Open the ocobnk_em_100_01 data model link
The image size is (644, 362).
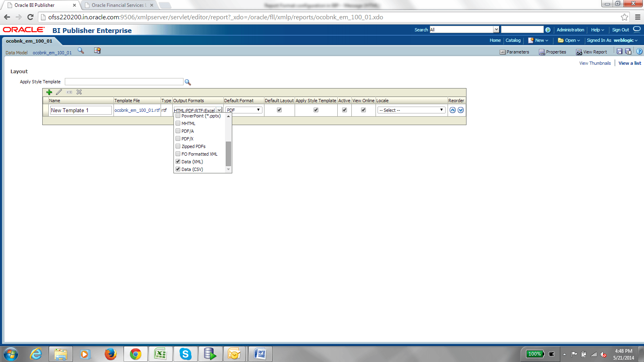coord(52,53)
